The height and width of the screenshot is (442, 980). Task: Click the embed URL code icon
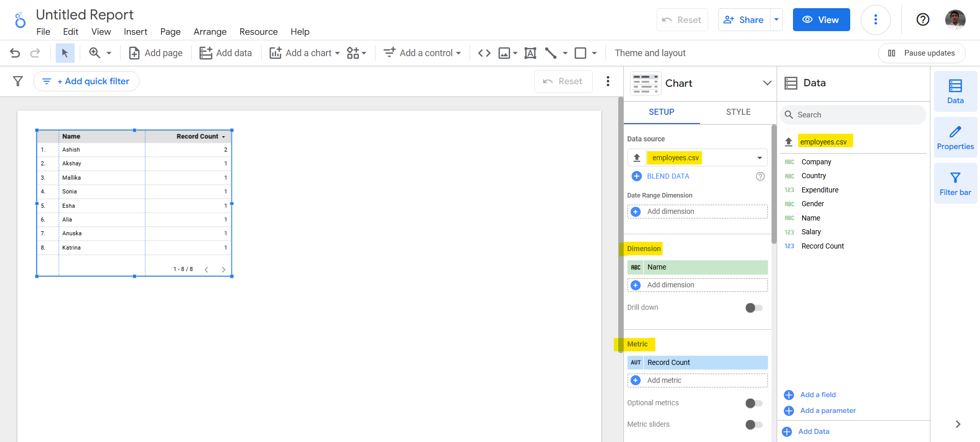click(484, 53)
